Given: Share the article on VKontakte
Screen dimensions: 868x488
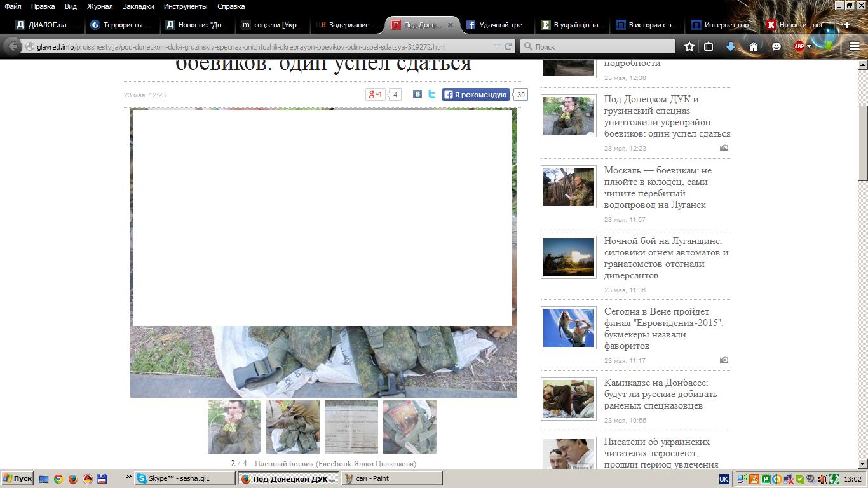Looking at the screenshot, I should tap(417, 94).
